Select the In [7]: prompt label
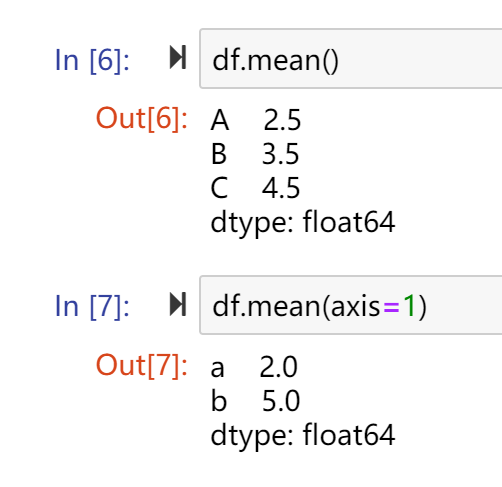This screenshot has height=487, width=502. coord(92,306)
